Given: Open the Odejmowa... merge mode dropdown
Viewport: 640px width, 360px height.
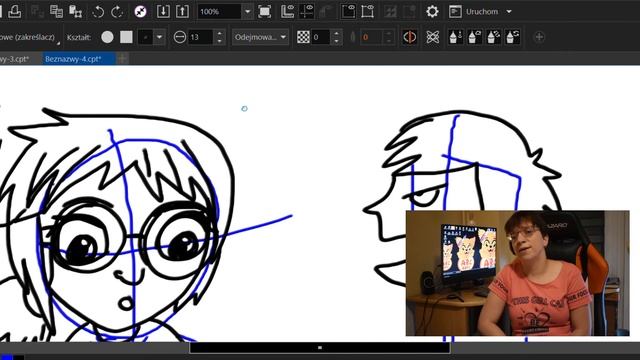Looking at the screenshot, I should [x=260, y=37].
